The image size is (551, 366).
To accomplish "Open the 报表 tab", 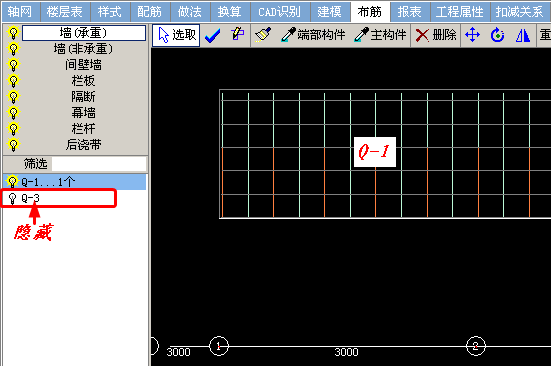I will point(410,12).
